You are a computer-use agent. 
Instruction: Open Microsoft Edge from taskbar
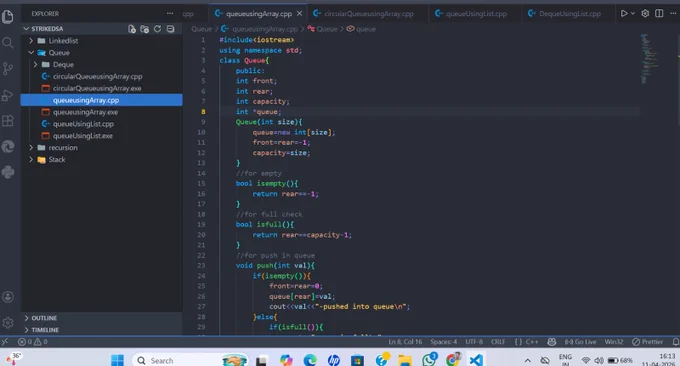(x=310, y=360)
